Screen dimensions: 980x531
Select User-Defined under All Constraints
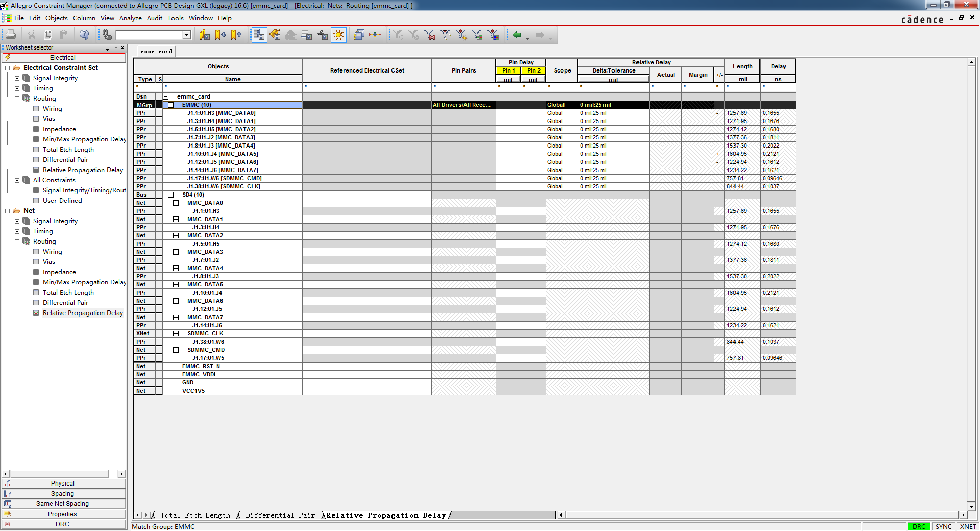[x=62, y=201]
